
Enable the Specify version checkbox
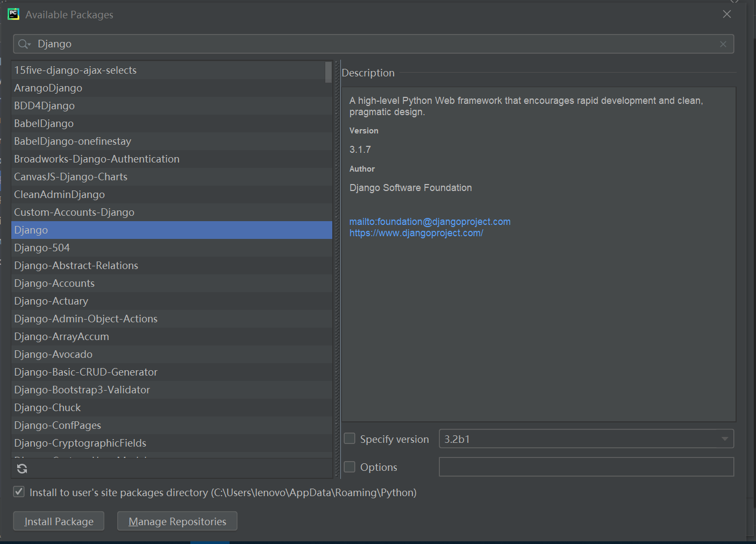(350, 439)
